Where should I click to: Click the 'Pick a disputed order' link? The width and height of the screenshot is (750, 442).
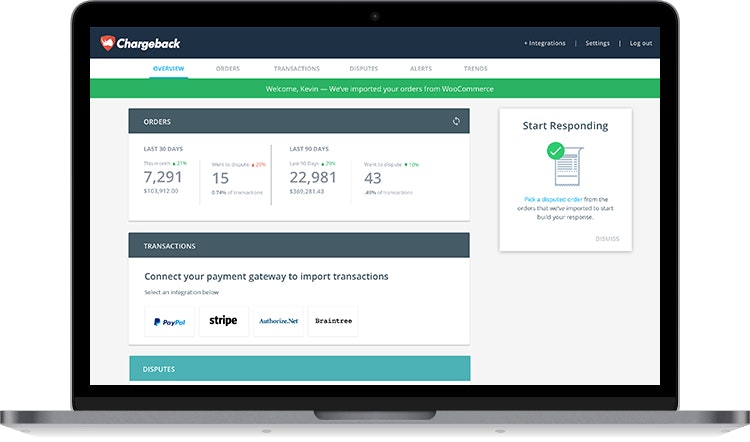[x=553, y=199]
